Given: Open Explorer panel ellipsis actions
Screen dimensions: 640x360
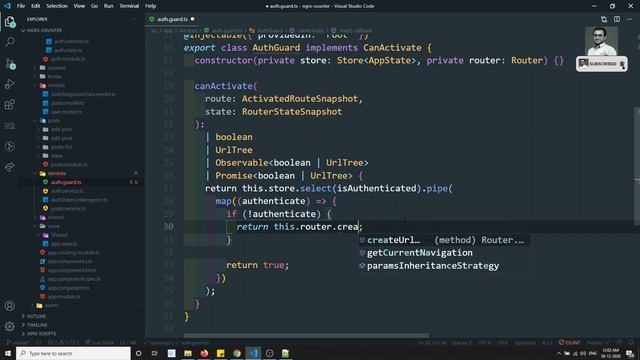Looking at the screenshot, I should coord(134,19).
